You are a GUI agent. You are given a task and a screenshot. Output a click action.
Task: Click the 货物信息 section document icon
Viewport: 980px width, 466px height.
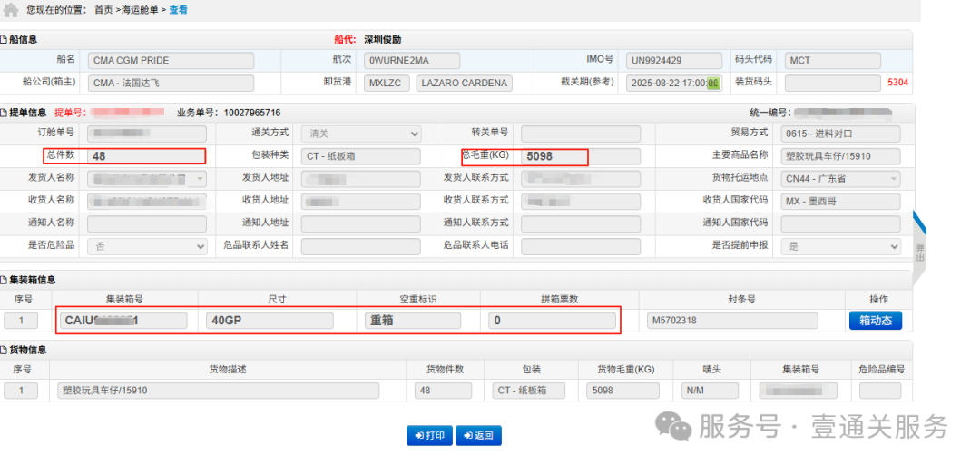tap(5, 350)
